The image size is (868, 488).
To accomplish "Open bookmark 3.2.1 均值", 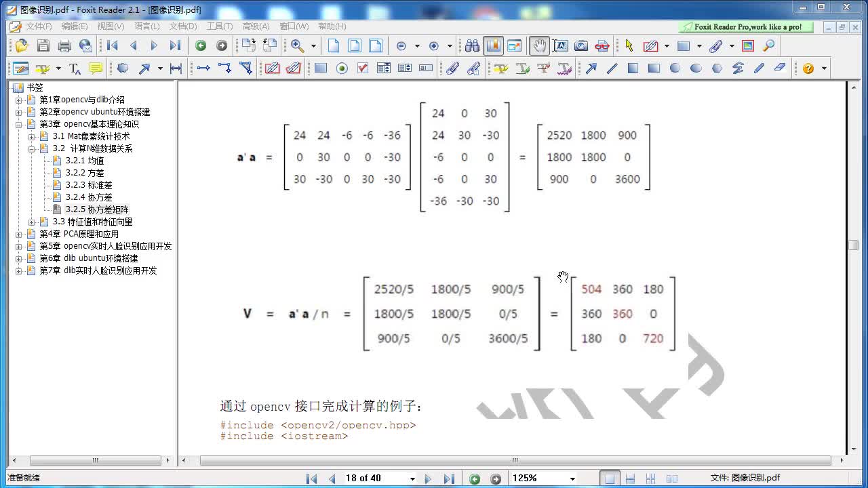I will (x=84, y=161).
